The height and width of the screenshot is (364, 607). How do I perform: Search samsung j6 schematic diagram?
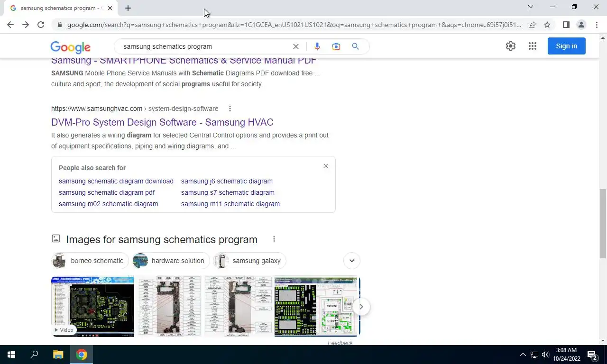click(227, 181)
